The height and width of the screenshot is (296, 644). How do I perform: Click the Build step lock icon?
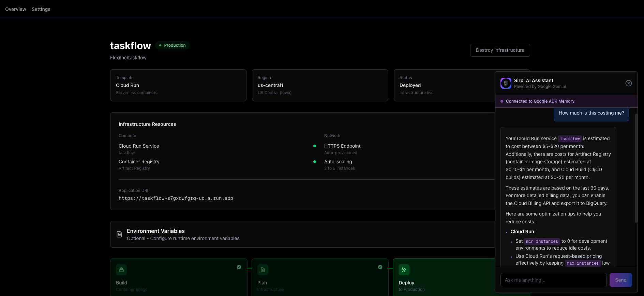[x=121, y=270]
